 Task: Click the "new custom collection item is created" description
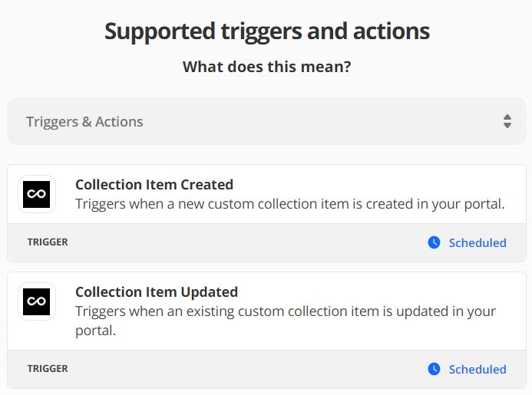289,204
